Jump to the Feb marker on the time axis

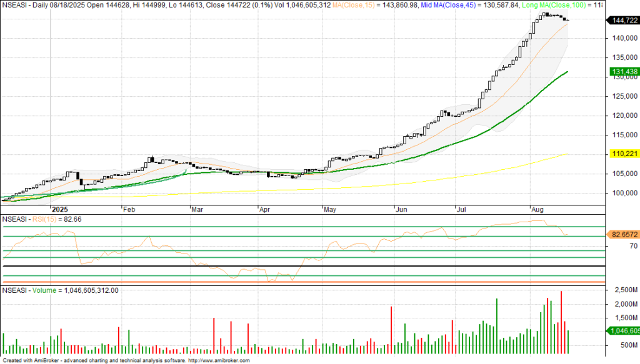pyautogui.click(x=129, y=210)
